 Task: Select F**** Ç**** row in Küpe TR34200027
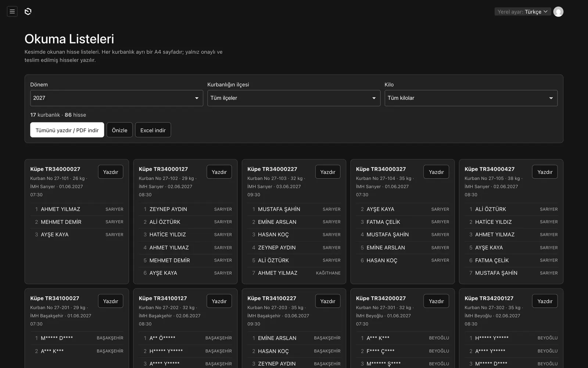(402, 351)
